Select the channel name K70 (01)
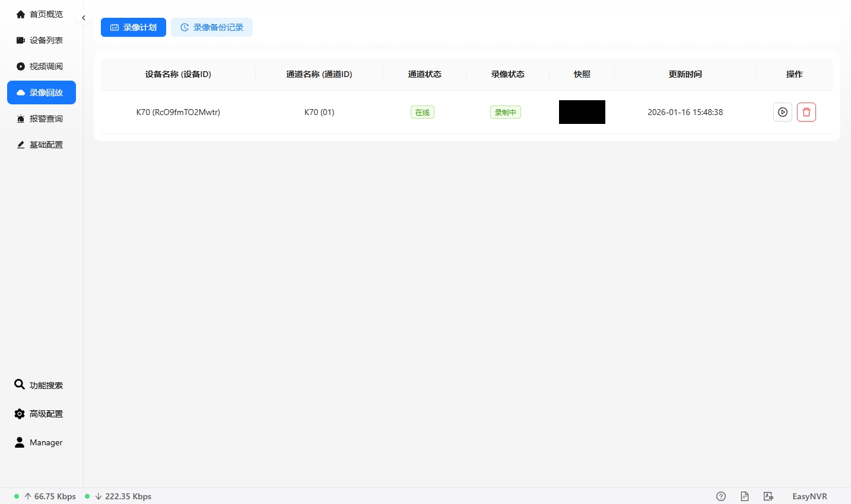The image size is (851, 504). [x=319, y=112]
